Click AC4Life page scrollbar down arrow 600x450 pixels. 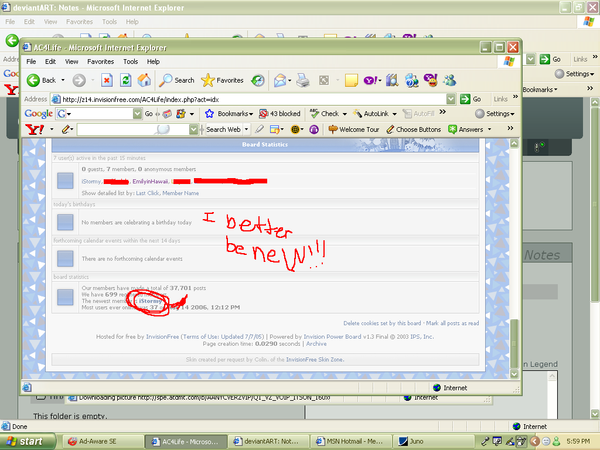tap(514, 374)
